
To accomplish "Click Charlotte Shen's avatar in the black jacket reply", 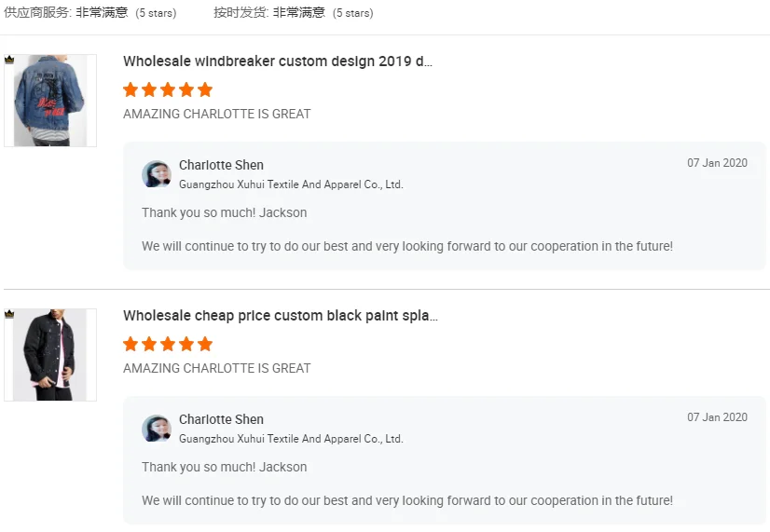I will 156,429.
